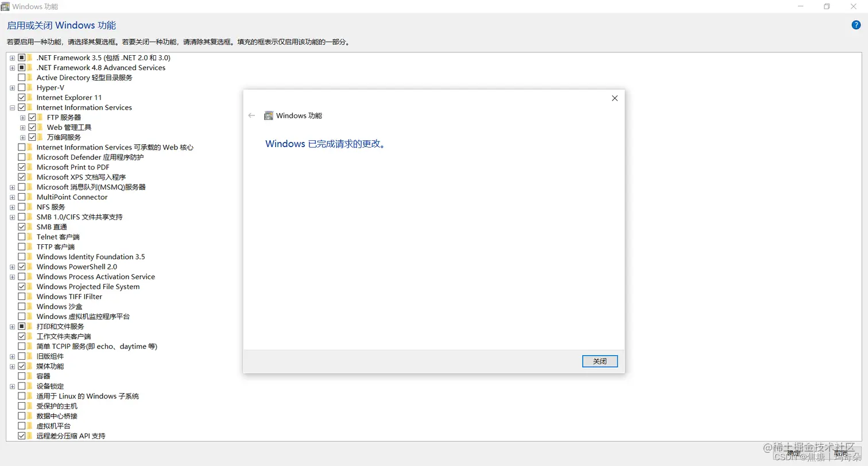Enable 适用于 Linux 的 Windows 子系统 checkbox
The height and width of the screenshot is (466, 868).
[x=22, y=396]
